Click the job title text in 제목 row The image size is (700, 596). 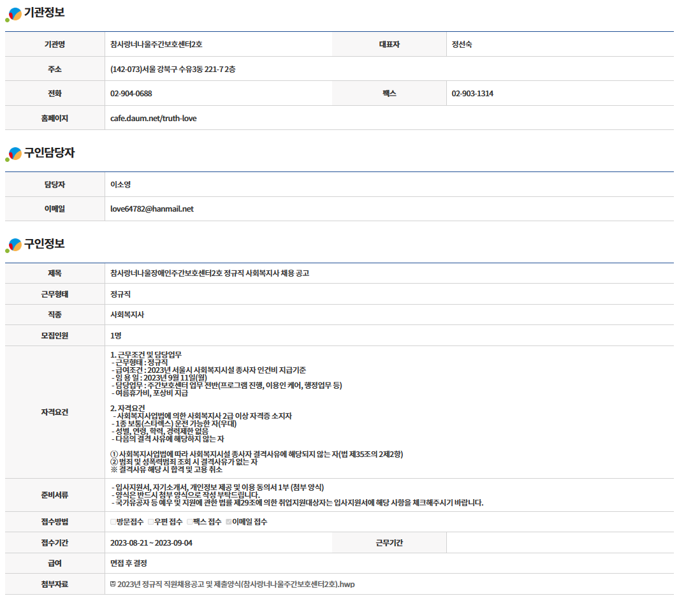(209, 273)
